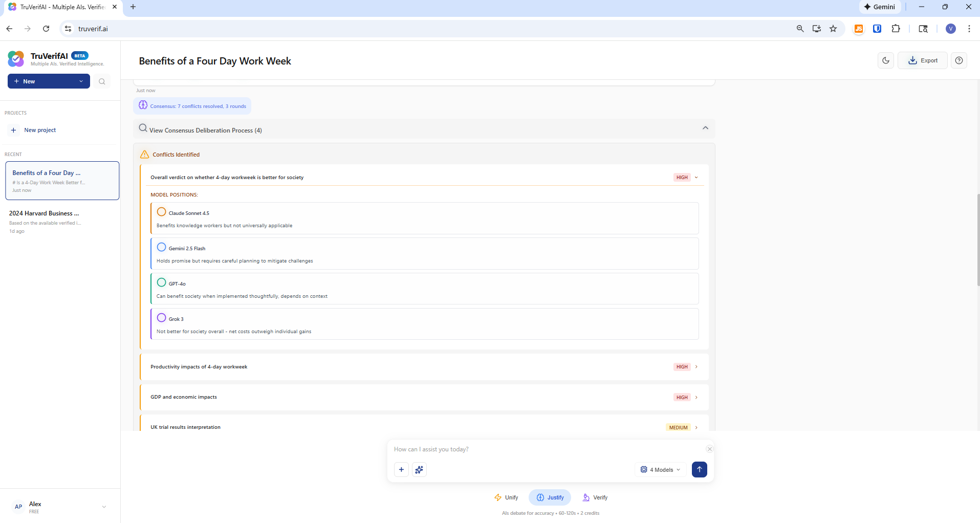
Task: Click the consensus brain icon badge
Action: tap(143, 105)
